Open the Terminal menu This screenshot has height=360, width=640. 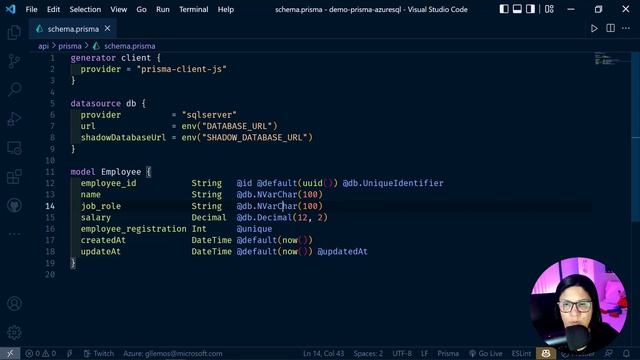(193, 9)
